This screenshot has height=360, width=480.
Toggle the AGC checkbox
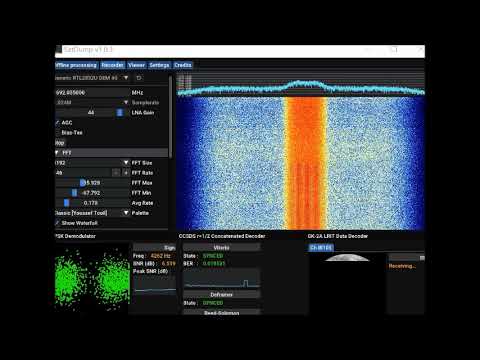pos(58,123)
